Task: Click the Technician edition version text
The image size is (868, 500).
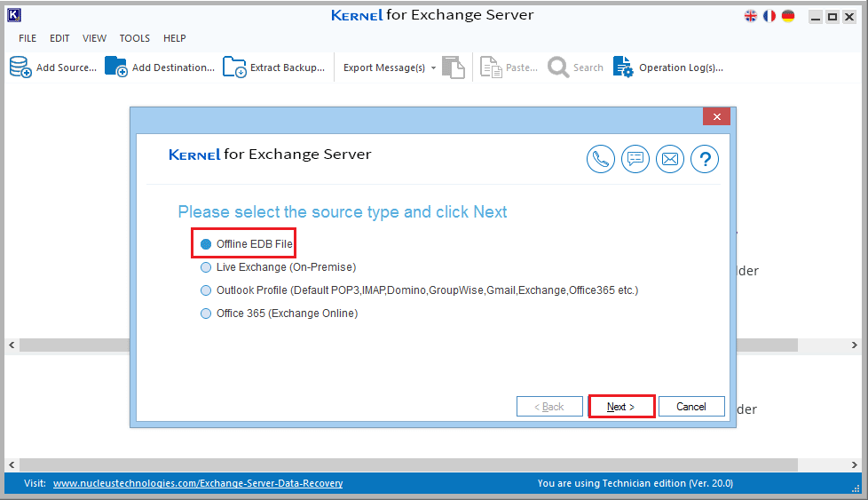Action: pos(635,483)
